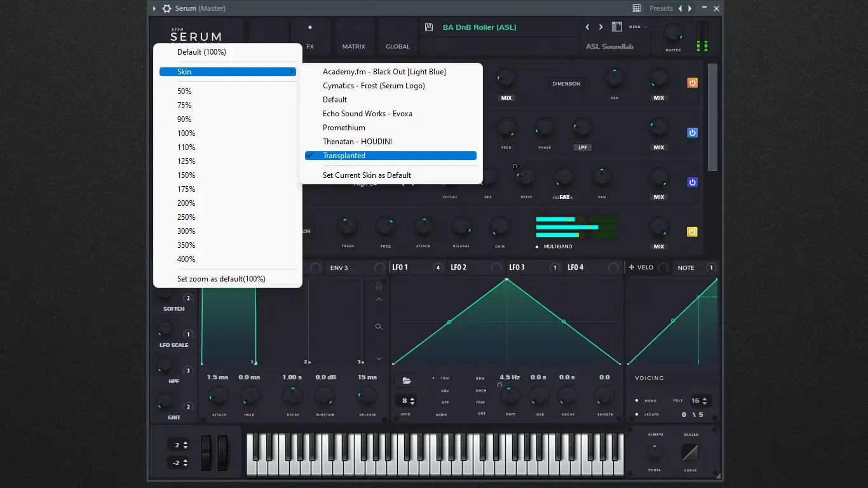Expand the plugin wrapper arrow beside gear
Screen dimensions: 868x488
(154, 8)
